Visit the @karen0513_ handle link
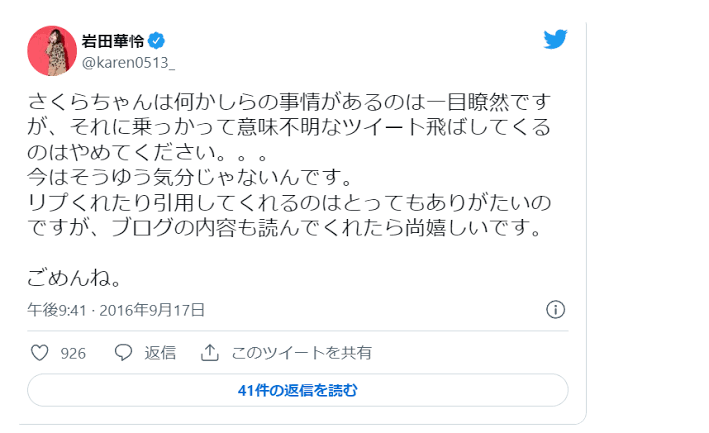The image size is (709, 433). tap(128, 62)
